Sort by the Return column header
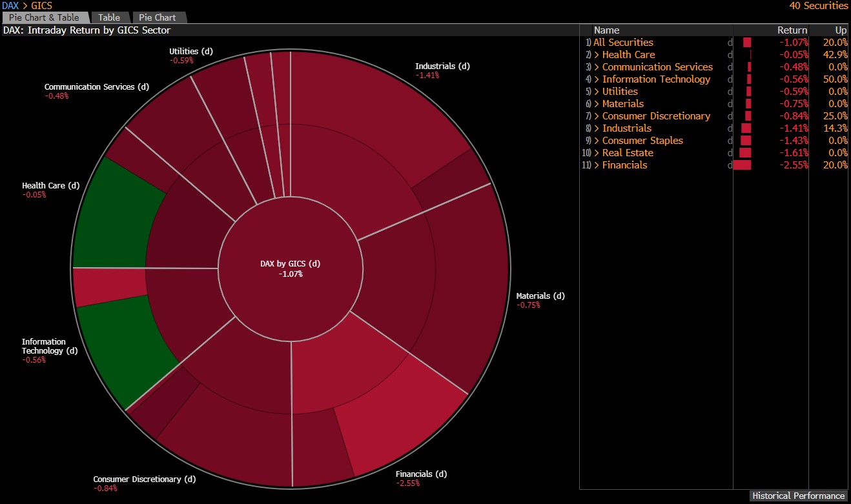This screenshot has height=504, width=851. (792, 30)
